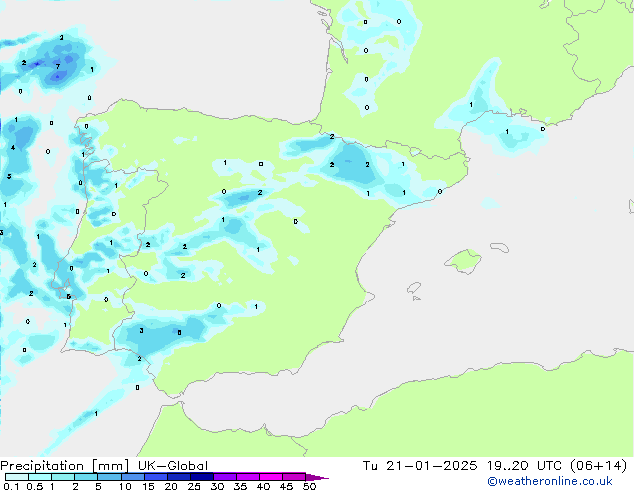Pick the 5–10 mm legend swatch

109,477
